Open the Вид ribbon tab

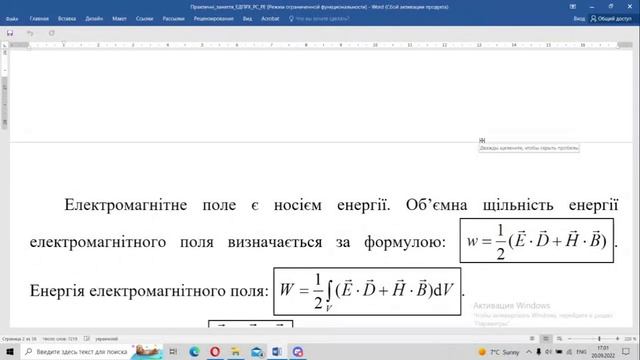tap(247, 19)
